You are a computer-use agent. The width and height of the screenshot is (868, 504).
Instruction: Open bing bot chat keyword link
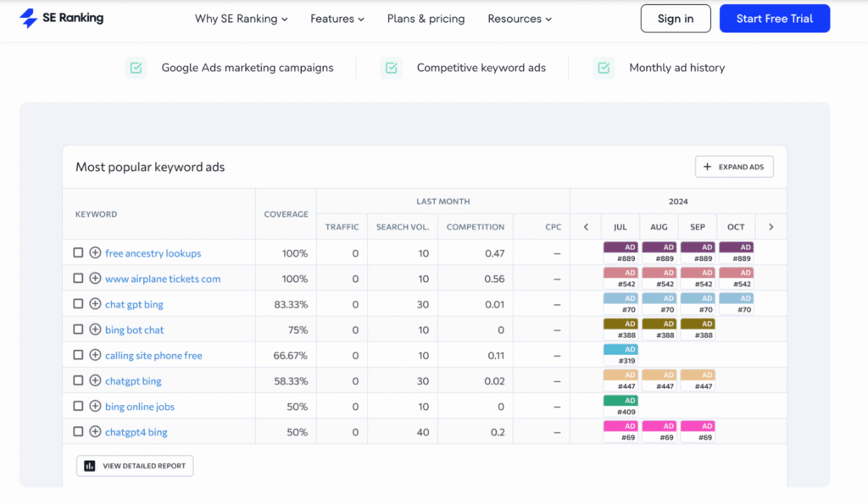pos(135,330)
